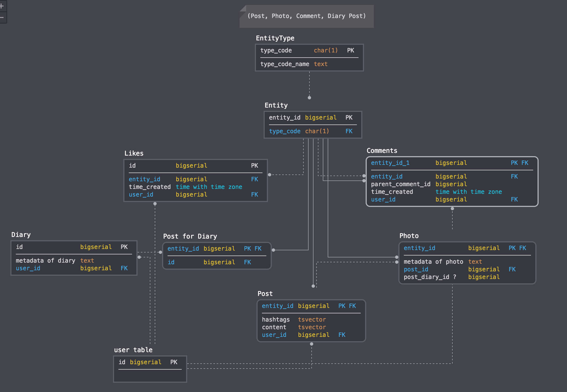Click type_code FK row in Entity table
Viewport: 567px width, 392px height.
click(313, 131)
